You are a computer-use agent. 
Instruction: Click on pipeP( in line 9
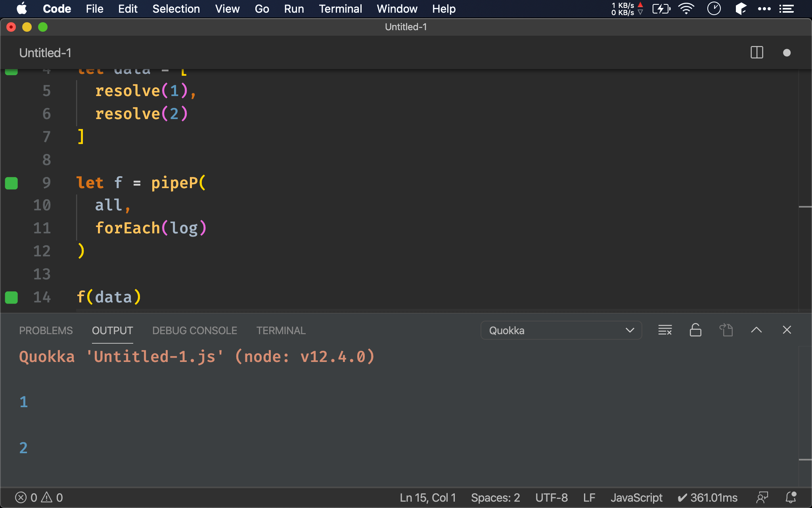click(178, 183)
